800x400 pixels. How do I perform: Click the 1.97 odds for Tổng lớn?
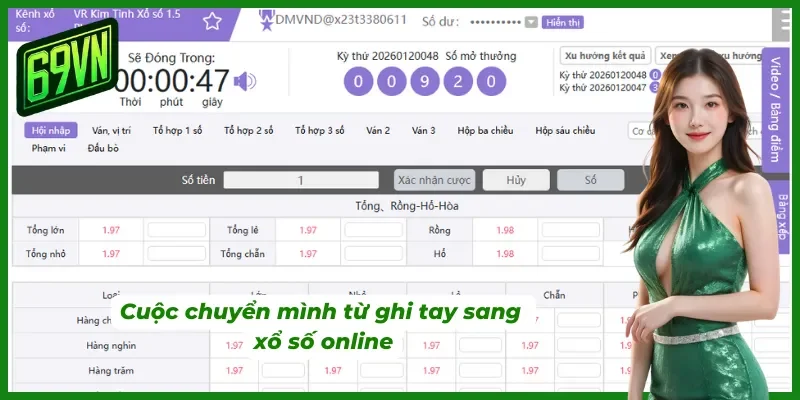coord(111,230)
